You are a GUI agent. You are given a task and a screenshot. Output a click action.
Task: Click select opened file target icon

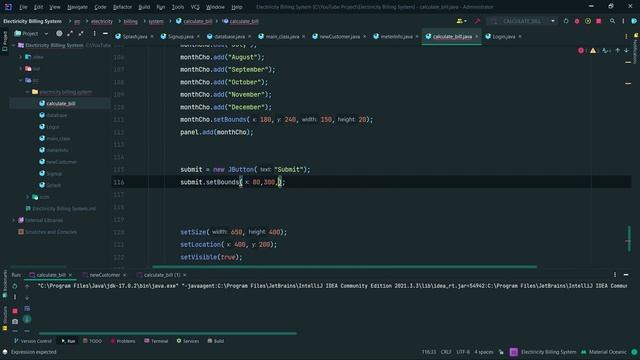pos(59,33)
